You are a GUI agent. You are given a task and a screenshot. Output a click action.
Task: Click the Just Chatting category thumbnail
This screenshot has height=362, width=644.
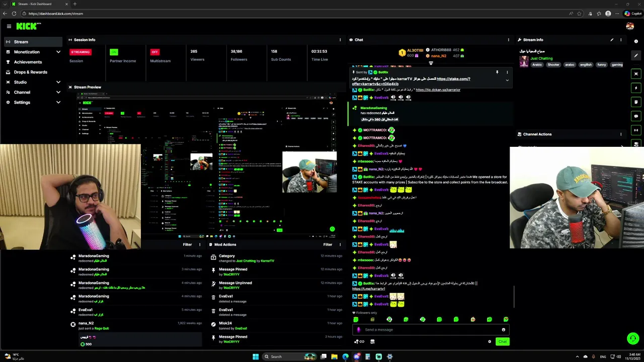pyautogui.click(x=524, y=61)
